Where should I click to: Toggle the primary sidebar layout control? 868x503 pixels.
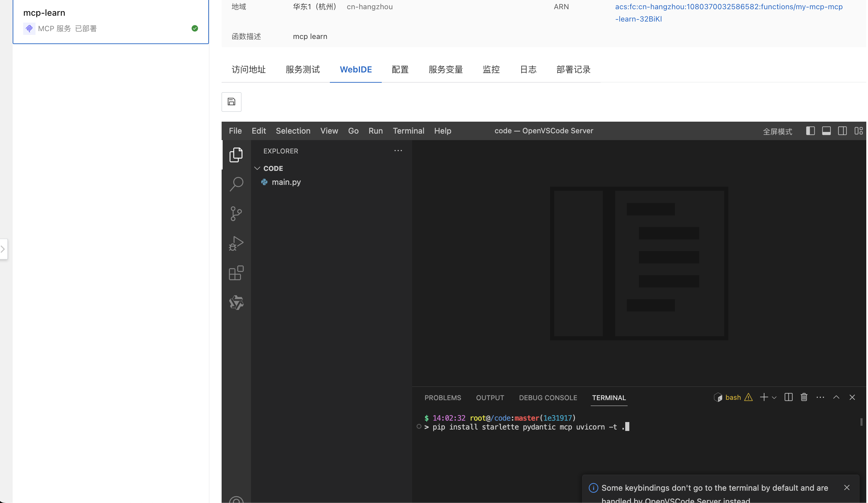[x=811, y=131]
